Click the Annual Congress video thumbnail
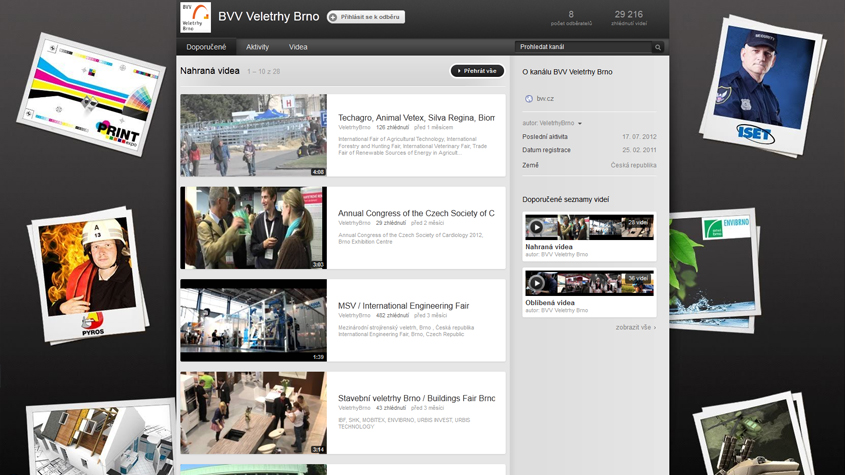The height and width of the screenshot is (475, 845). click(x=253, y=228)
